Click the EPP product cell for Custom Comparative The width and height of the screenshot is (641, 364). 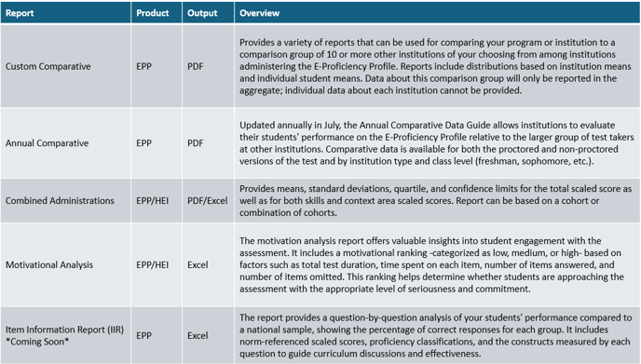click(x=143, y=66)
